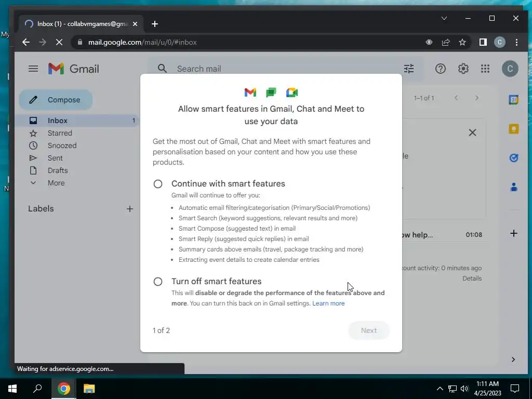Dismiss the card with X icon

coord(472,132)
